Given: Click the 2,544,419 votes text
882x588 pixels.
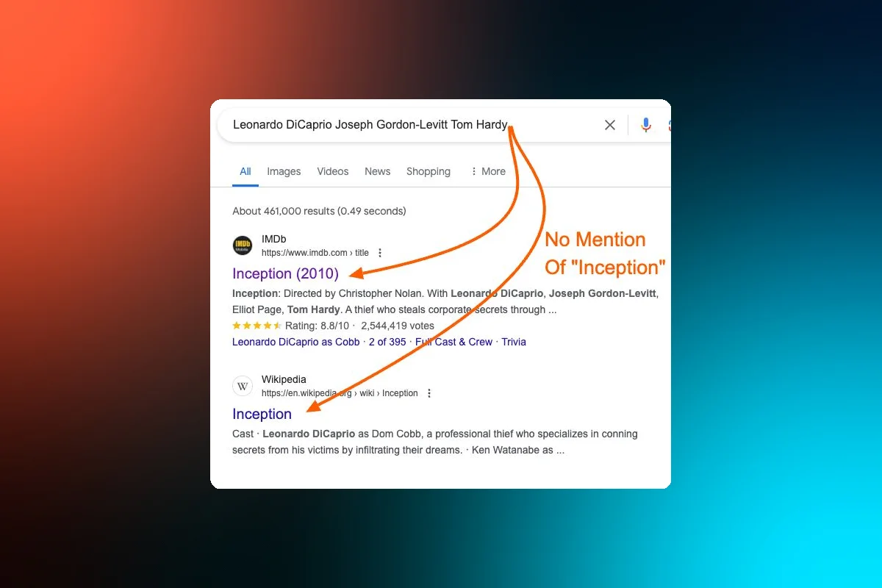Looking at the screenshot, I should coord(398,326).
